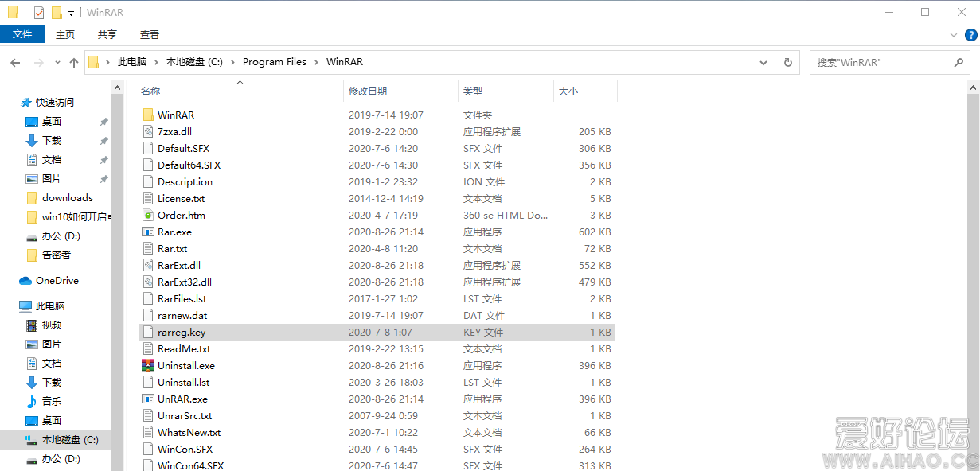980x471 pixels.
Task: Click the 7zxa.dll file icon
Action: [x=148, y=132]
